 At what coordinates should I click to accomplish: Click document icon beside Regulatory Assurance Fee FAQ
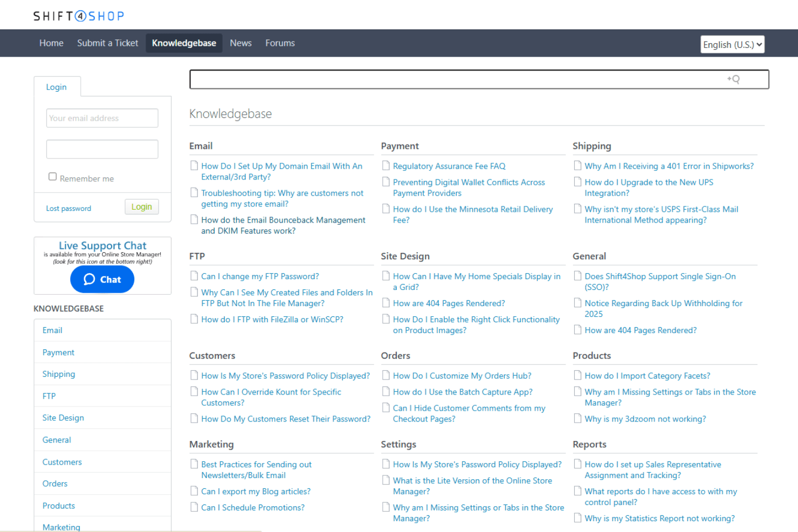[386, 165]
